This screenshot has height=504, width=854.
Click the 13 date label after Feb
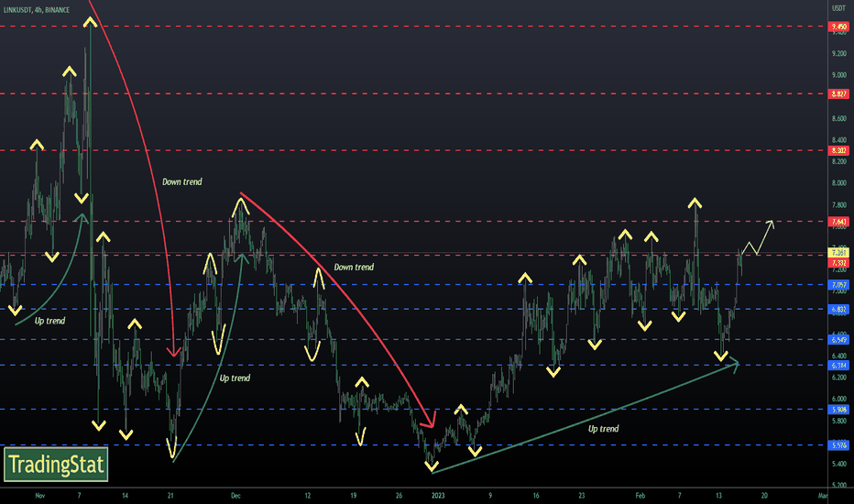pyautogui.click(x=718, y=495)
